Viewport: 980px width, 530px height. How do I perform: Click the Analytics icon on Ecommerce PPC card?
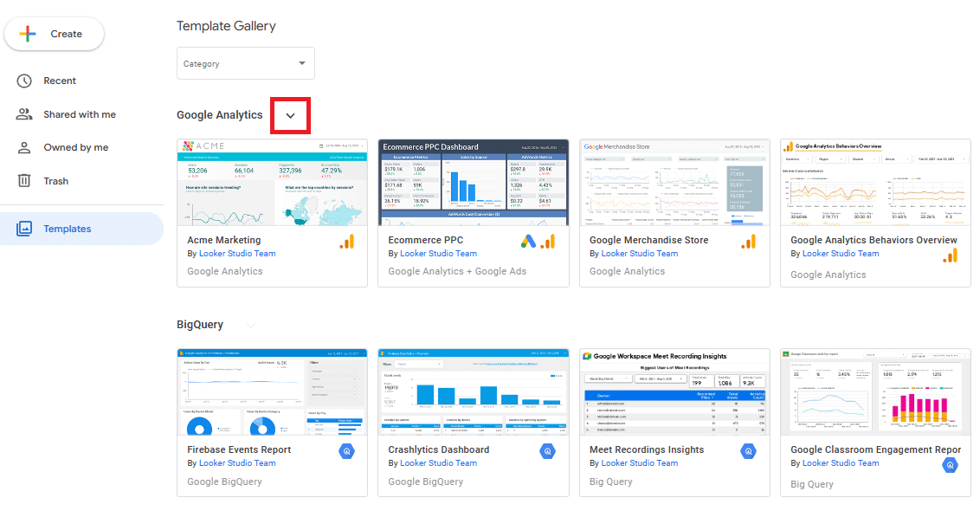click(548, 242)
